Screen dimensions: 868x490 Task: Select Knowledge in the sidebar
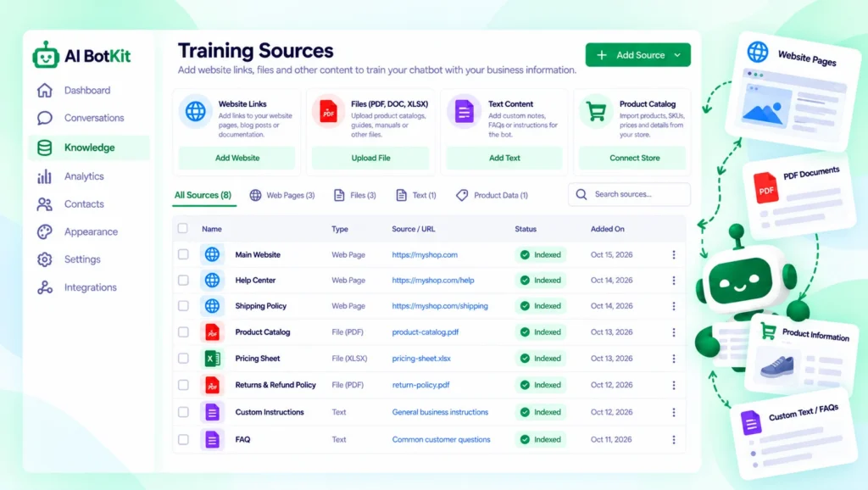coord(89,148)
